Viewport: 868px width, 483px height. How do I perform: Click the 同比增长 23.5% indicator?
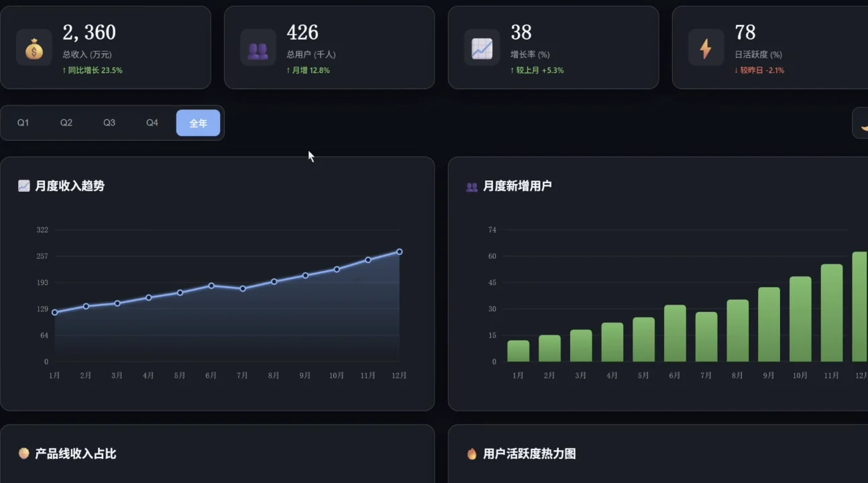[x=92, y=70]
